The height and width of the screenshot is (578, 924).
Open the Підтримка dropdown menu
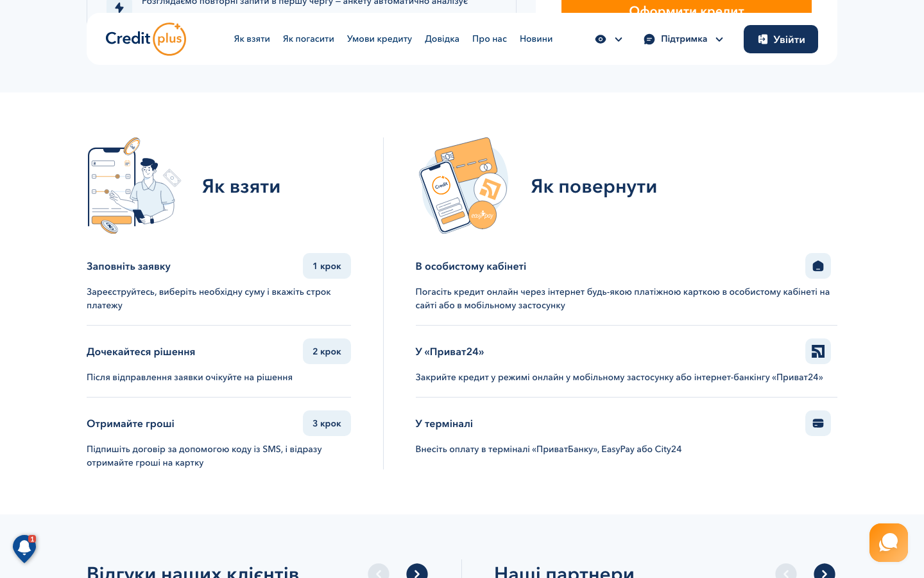tap(684, 39)
